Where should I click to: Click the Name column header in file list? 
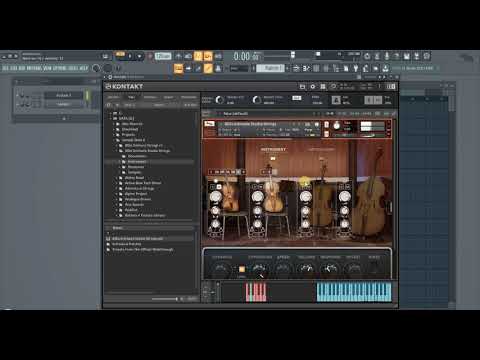[117, 228]
